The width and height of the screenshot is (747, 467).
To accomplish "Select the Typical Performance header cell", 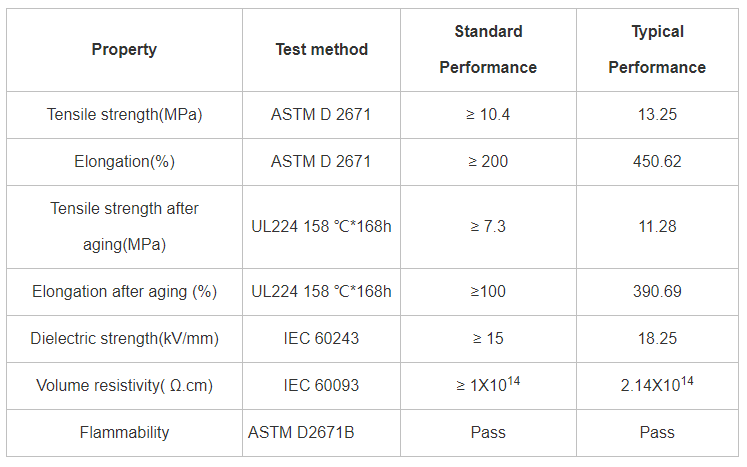I will [657, 50].
